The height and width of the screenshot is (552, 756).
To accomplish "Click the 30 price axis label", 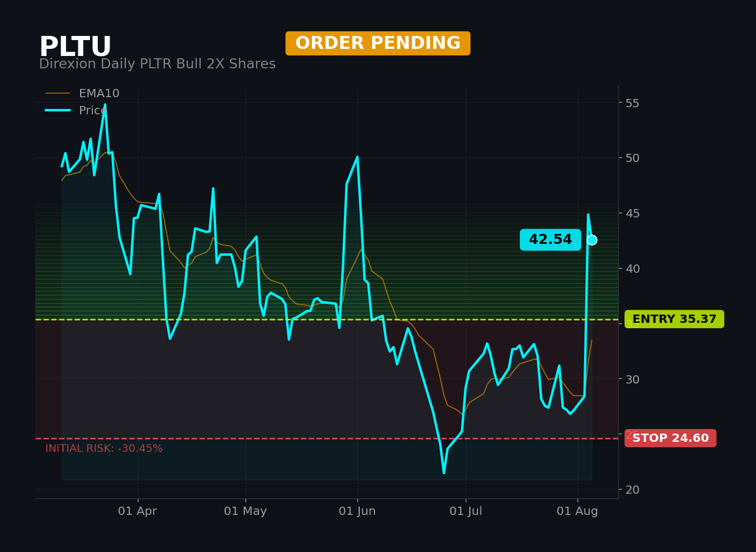I will [x=632, y=379].
